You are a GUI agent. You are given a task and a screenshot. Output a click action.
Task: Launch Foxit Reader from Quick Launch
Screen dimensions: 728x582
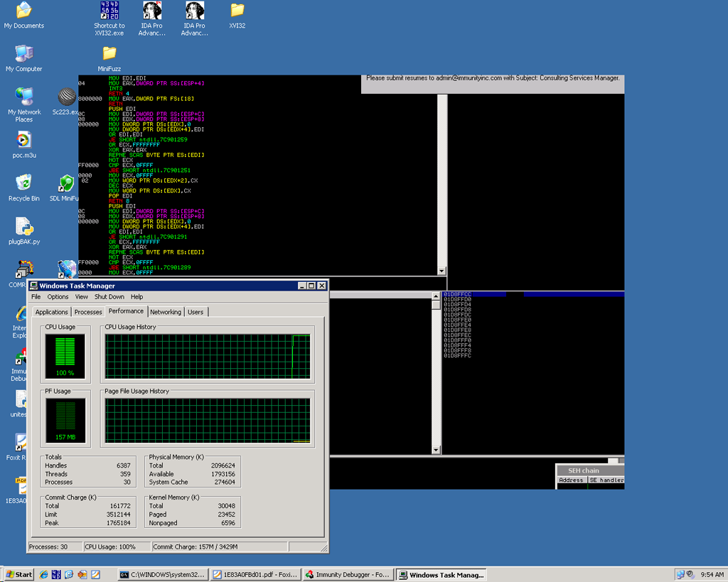tap(95, 575)
